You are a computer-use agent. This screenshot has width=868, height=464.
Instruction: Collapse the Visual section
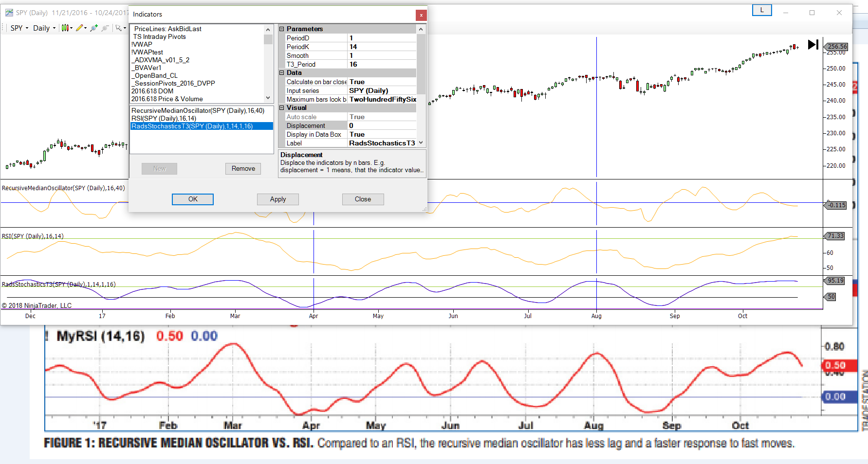tap(281, 108)
